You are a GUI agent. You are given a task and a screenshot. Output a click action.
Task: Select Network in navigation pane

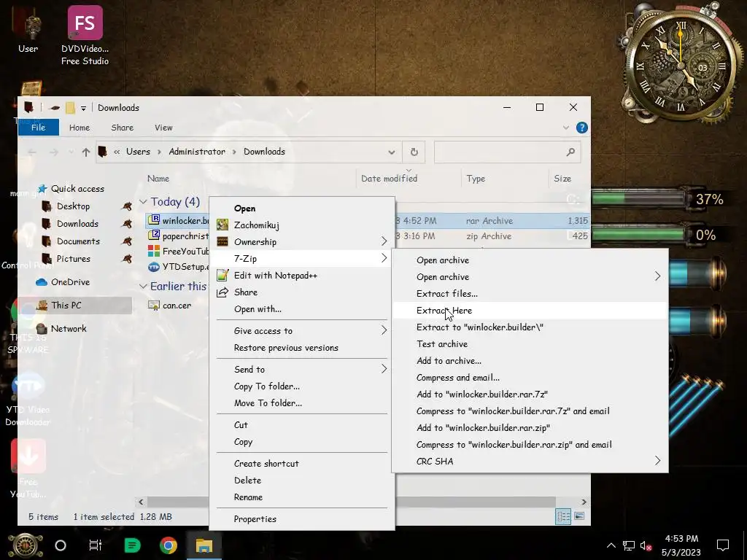pos(69,329)
